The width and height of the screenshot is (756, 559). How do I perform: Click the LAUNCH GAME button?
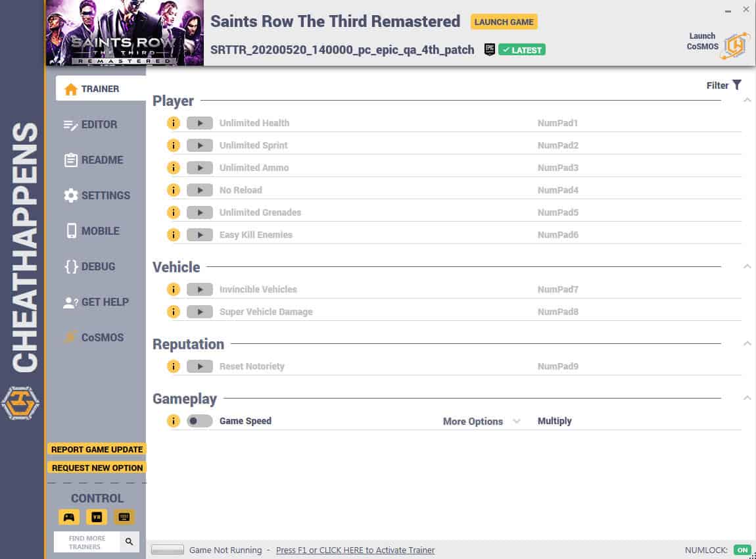pos(504,22)
